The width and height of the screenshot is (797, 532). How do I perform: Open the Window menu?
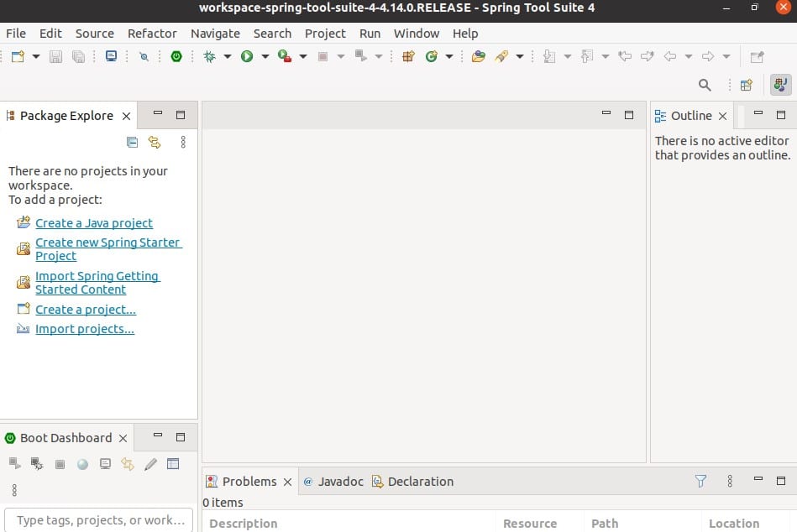pyautogui.click(x=417, y=34)
